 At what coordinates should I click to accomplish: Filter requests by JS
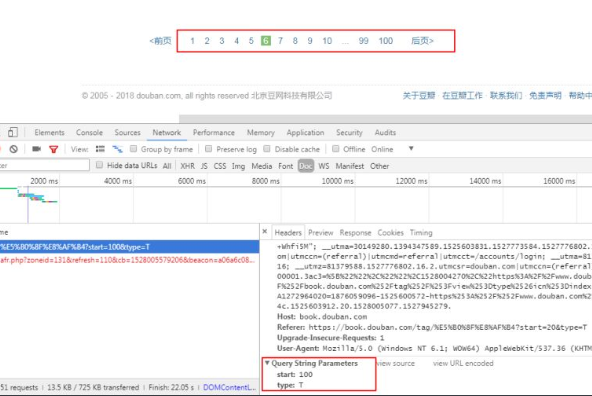coord(204,166)
